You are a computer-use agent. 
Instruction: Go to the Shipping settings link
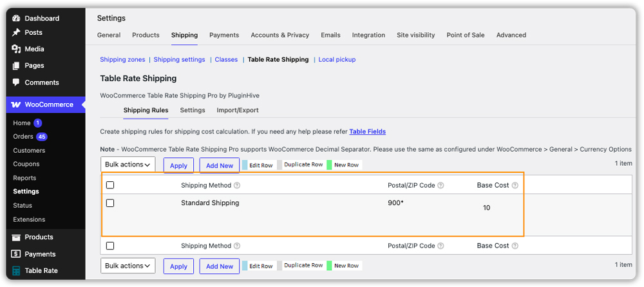click(x=180, y=59)
